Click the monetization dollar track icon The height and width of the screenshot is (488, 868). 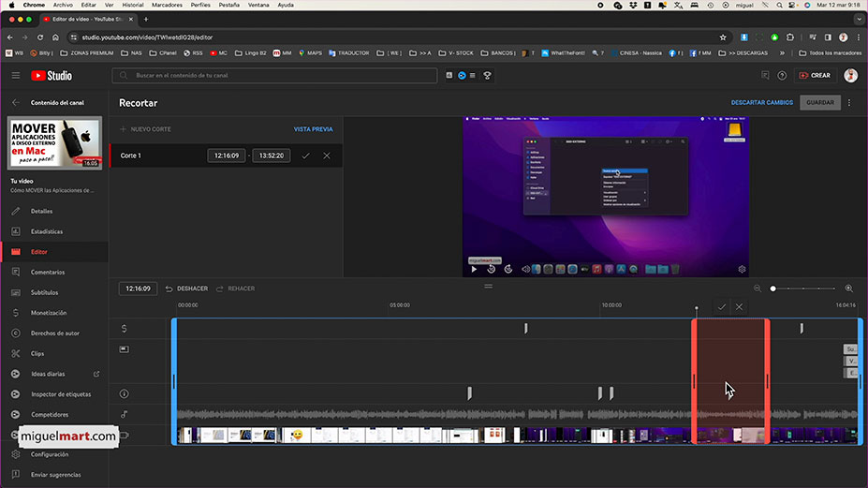pyautogui.click(x=124, y=329)
